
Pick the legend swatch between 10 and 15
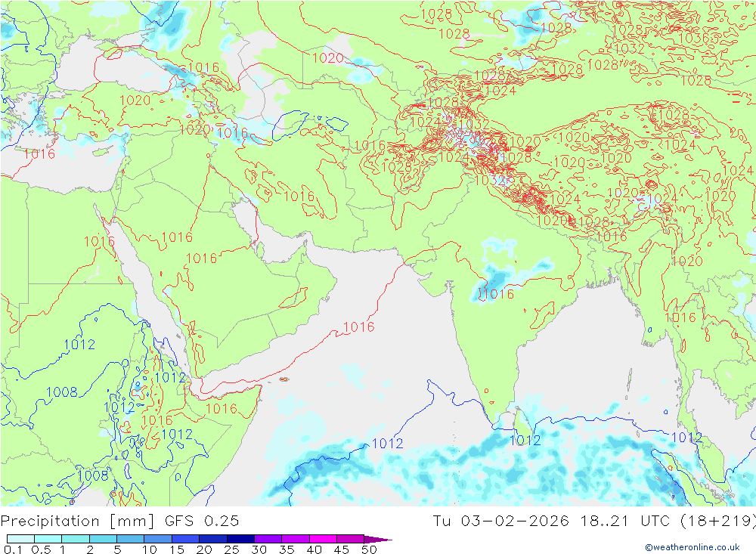(158, 539)
